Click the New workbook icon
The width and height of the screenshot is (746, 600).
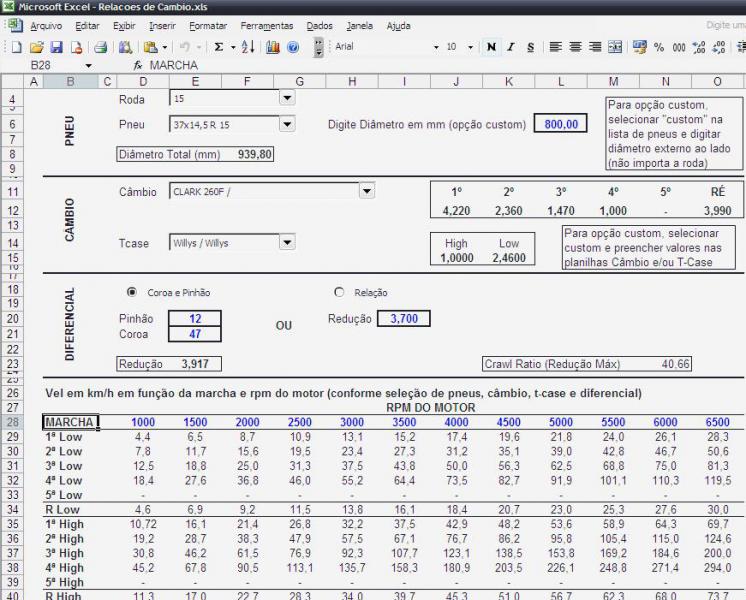click(x=16, y=47)
